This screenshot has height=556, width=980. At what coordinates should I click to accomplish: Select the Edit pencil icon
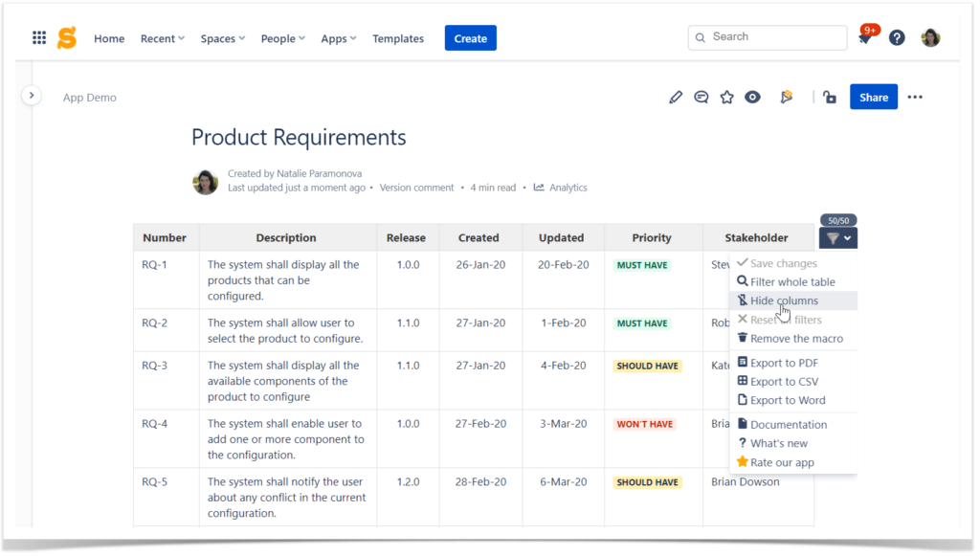tap(676, 97)
